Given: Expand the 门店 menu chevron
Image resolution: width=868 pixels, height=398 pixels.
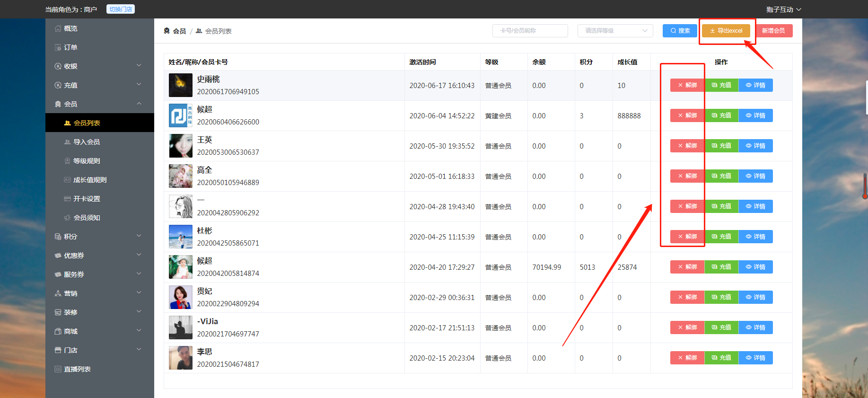Looking at the screenshot, I should (139, 349).
